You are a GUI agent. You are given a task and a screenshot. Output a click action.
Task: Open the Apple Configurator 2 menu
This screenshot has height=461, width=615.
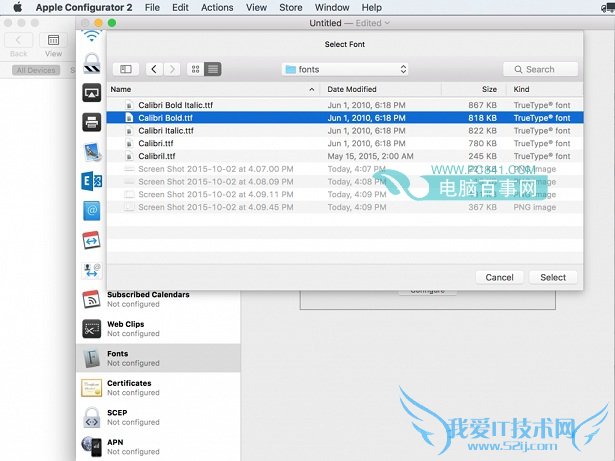84,7
